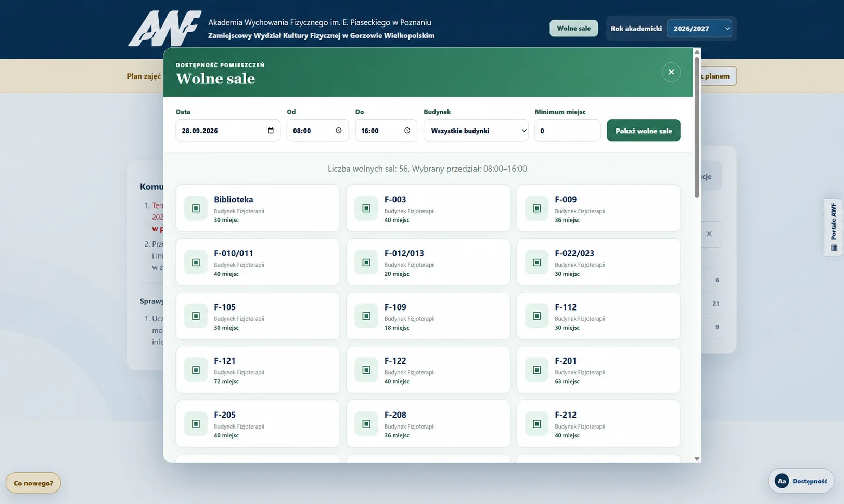Screen dimensions: 844x504
Task: Click the room icon on the F-022/023 card
Action: point(536,262)
